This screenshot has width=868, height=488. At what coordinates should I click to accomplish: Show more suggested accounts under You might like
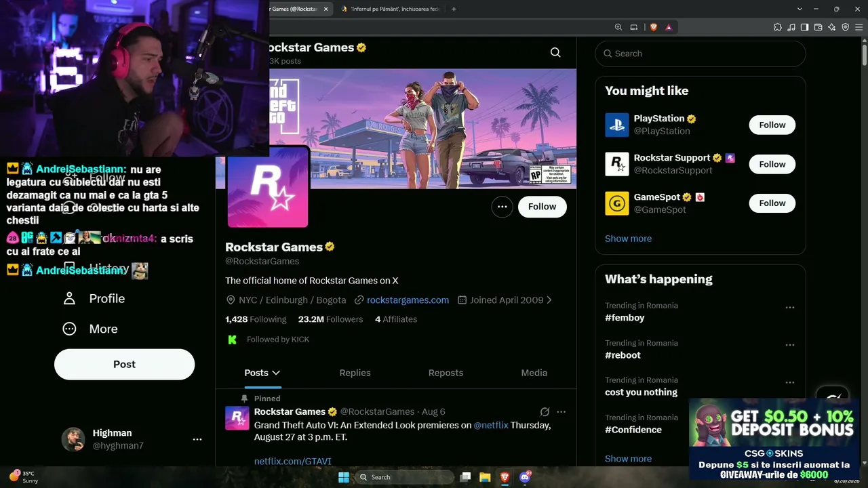(628, 239)
